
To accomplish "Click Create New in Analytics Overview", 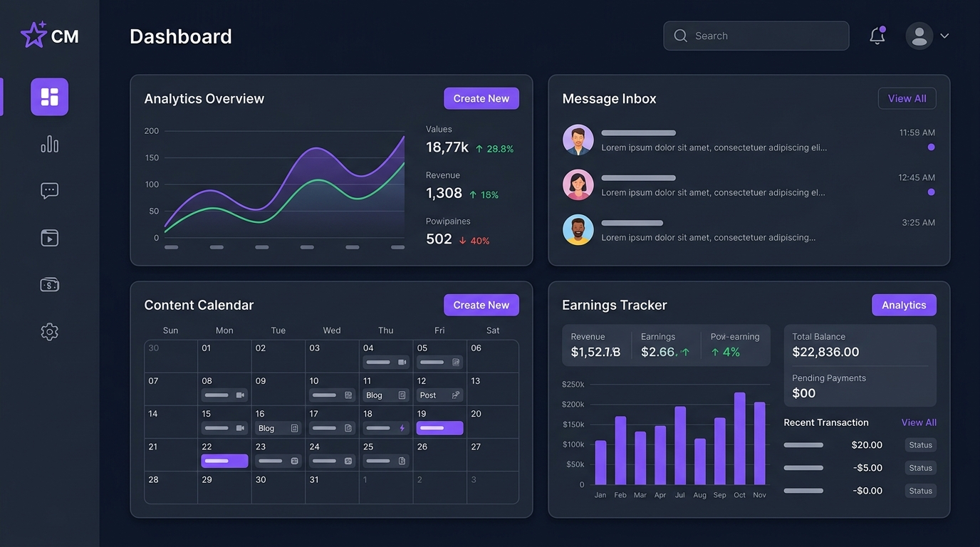I will pyautogui.click(x=481, y=98).
